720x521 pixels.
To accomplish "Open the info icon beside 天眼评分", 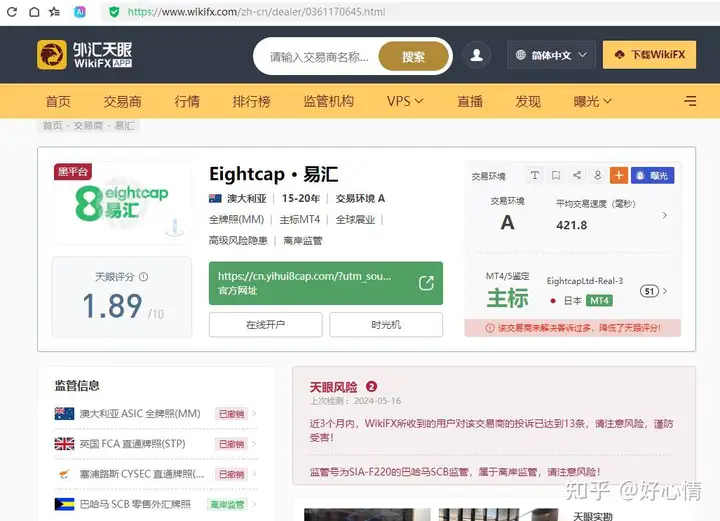I will (144, 277).
